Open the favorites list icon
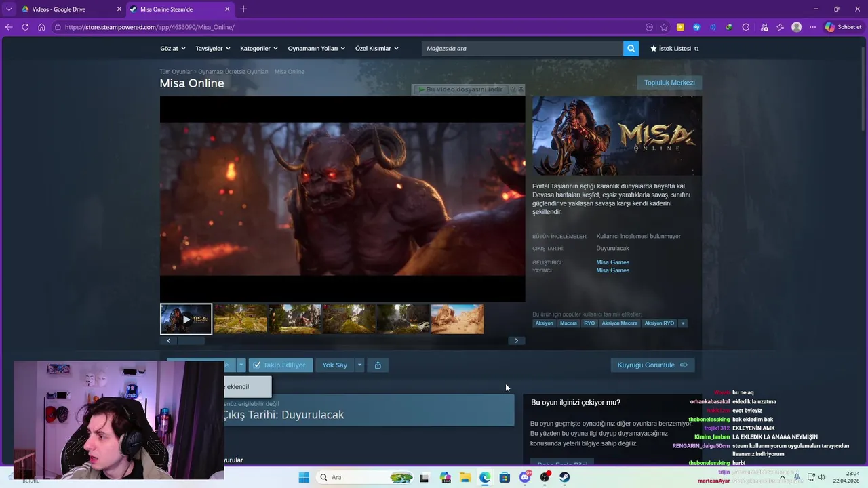The image size is (868, 488). pos(781,27)
